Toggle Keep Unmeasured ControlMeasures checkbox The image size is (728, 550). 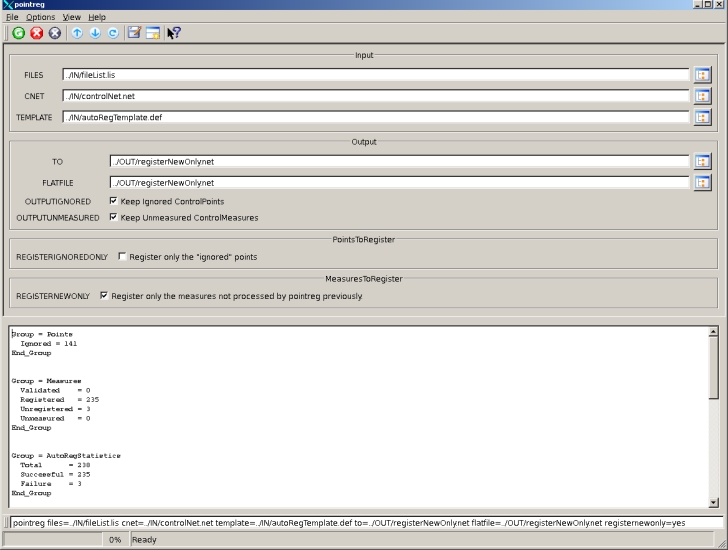(113, 217)
